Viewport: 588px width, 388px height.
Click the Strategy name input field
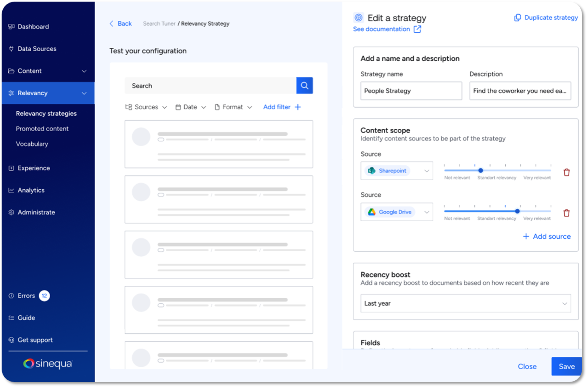pyautogui.click(x=411, y=91)
